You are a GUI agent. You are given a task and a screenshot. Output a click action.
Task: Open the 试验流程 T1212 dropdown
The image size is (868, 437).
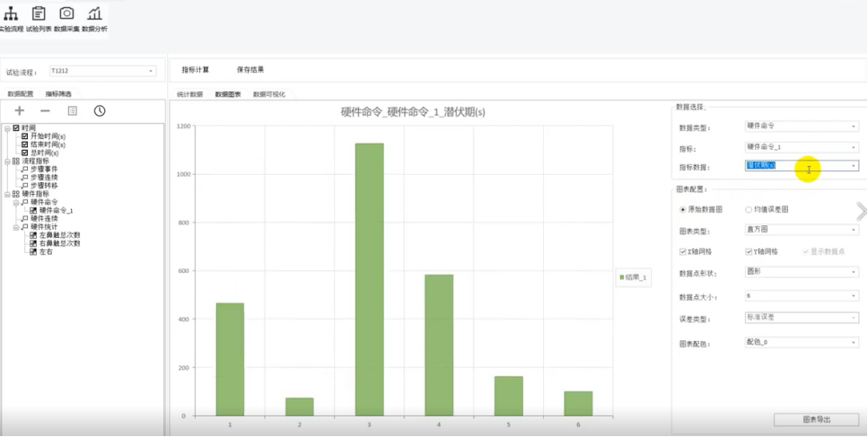[101, 71]
